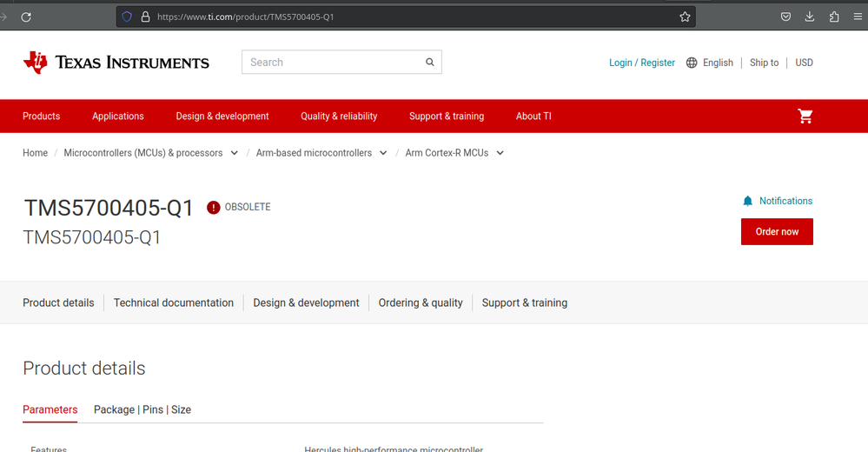Select the browser address bar URL
Viewport: 868px width, 452px height.
click(x=245, y=17)
